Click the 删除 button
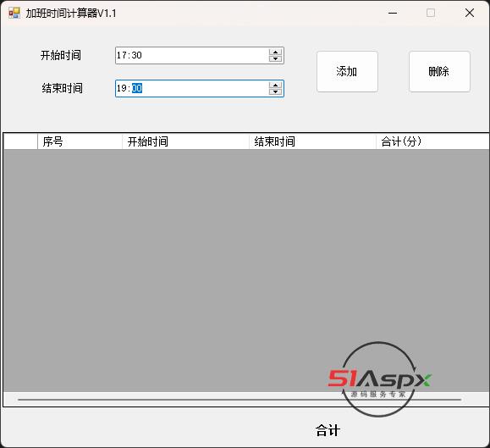 (x=439, y=72)
